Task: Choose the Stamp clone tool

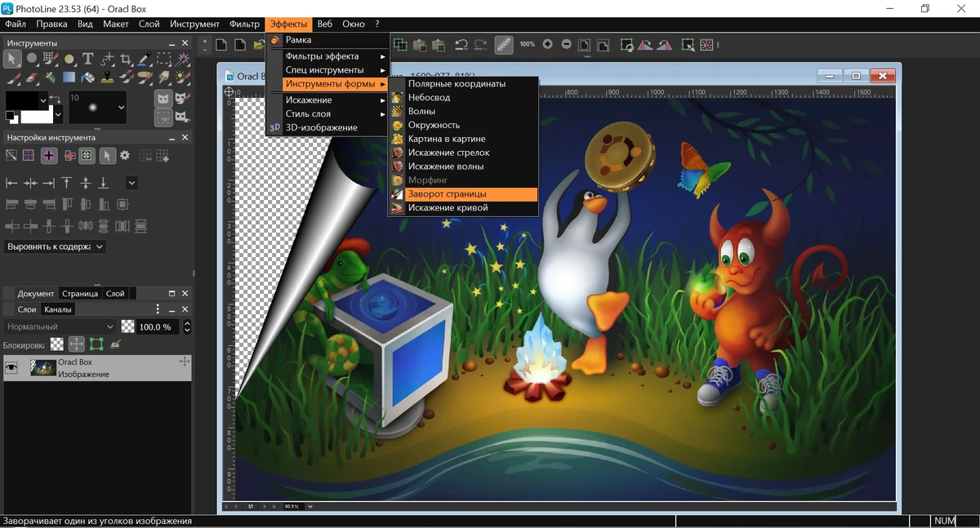Action: (x=107, y=78)
